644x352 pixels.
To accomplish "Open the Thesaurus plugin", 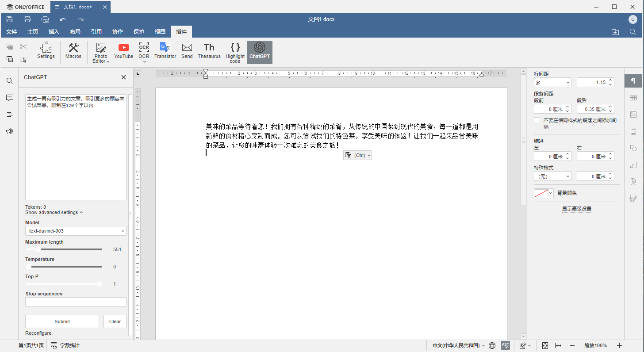I will [209, 51].
